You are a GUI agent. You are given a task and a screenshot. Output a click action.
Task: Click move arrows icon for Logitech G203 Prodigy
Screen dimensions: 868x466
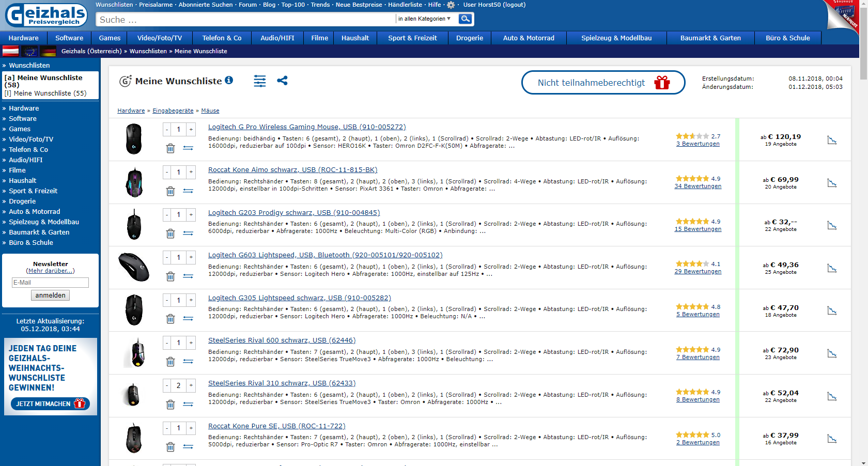pyautogui.click(x=188, y=234)
